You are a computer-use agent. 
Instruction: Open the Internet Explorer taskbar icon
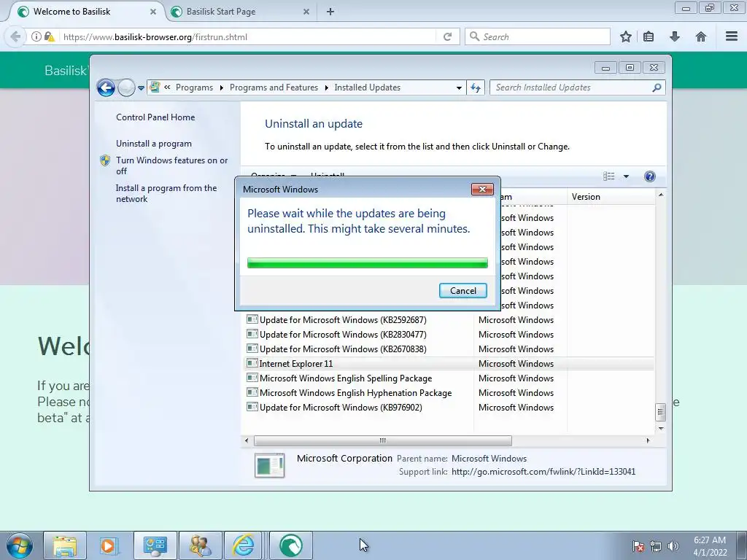244,545
